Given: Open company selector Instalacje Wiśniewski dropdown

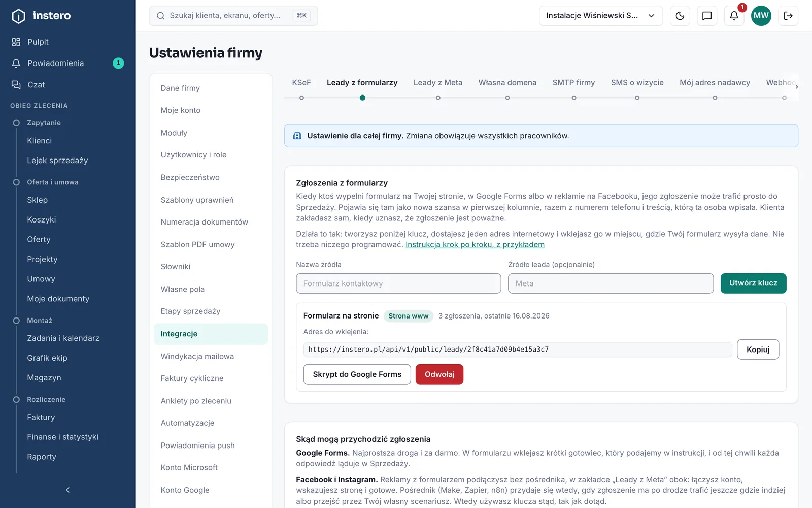Looking at the screenshot, I should (x=601, y=16).
